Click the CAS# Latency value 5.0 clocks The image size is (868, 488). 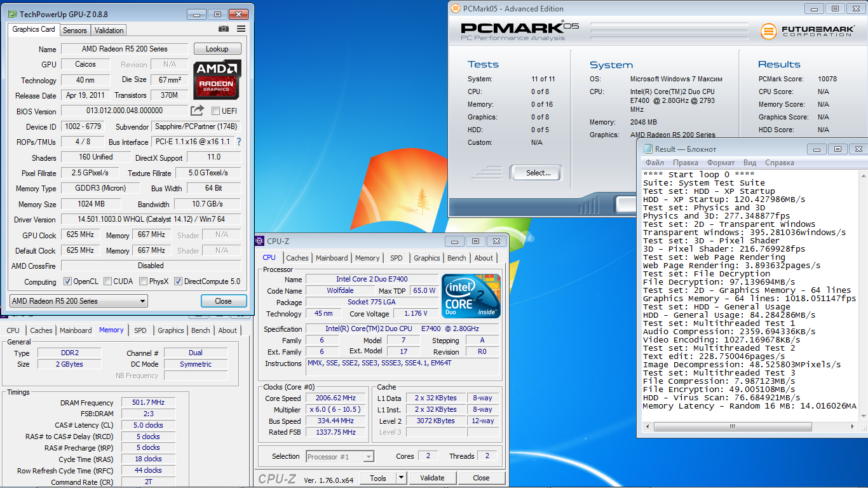pyautogui.click(x=148, y=425)
